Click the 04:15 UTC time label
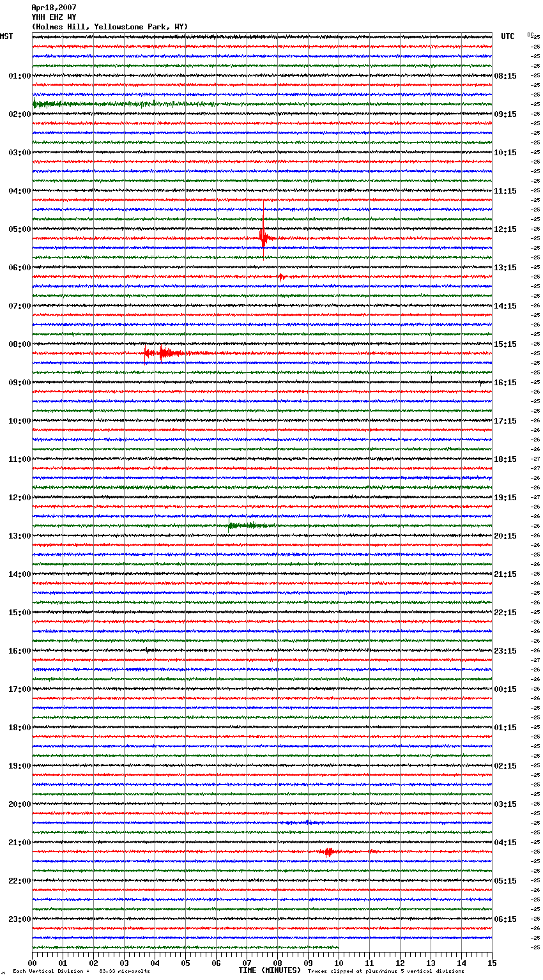Screen dimensions: 543x980 click(505, 843)
